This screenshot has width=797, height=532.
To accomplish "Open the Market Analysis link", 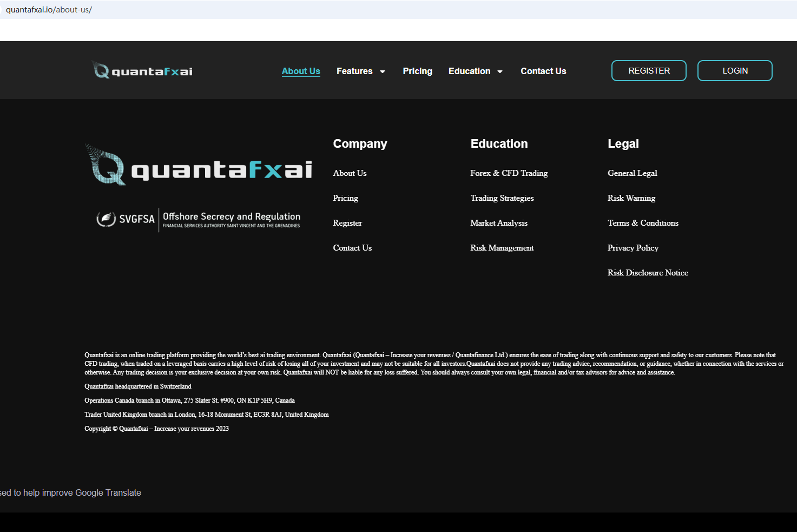I will (x=499, y=223).
